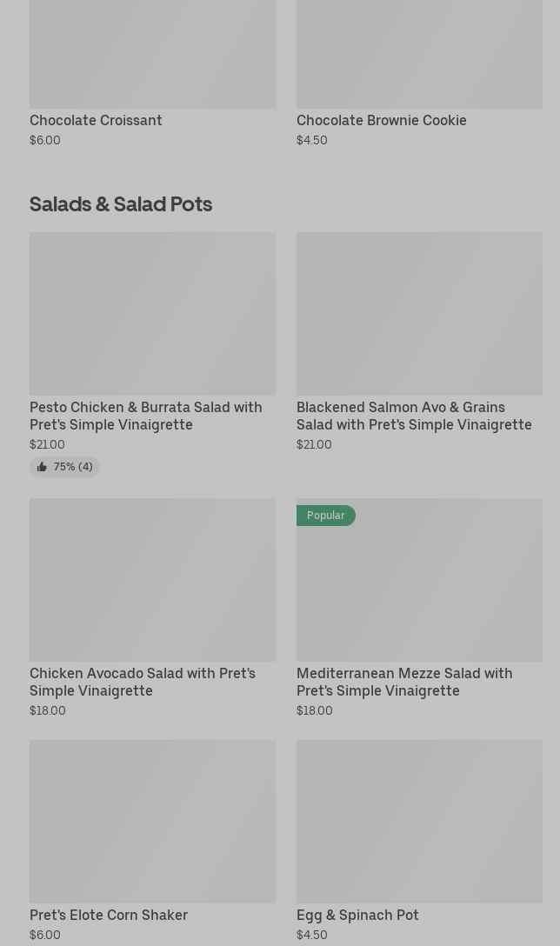Click Mediterranean Mezze Salad title text

point(404,682)
